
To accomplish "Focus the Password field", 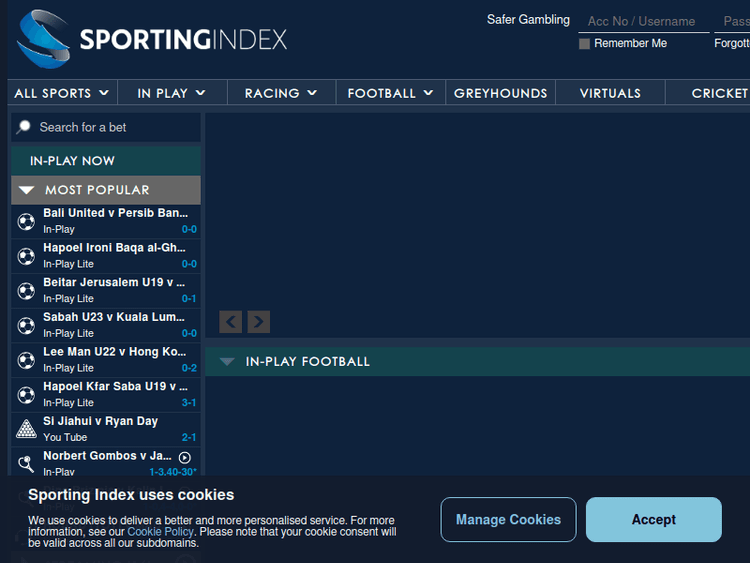I will point(732,22).
